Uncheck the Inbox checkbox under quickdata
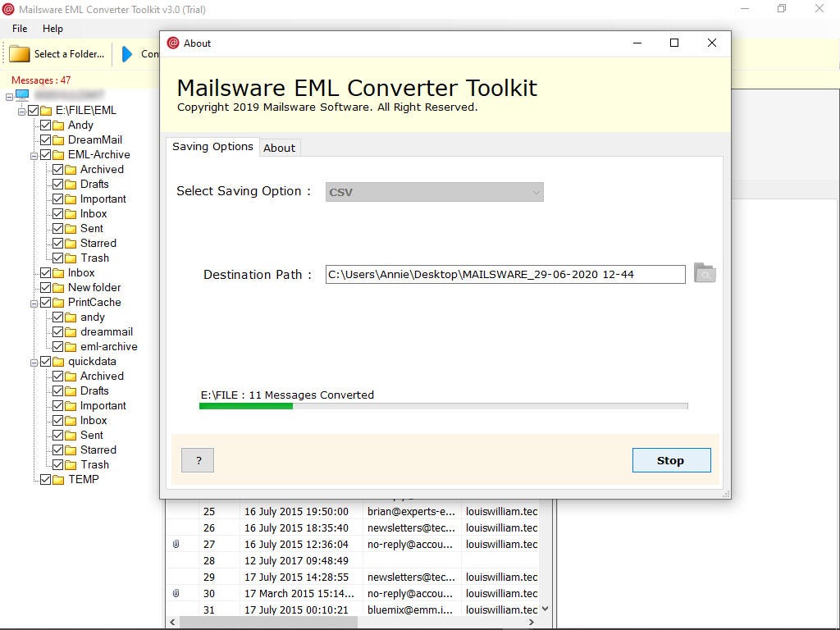 pos(59,420)
